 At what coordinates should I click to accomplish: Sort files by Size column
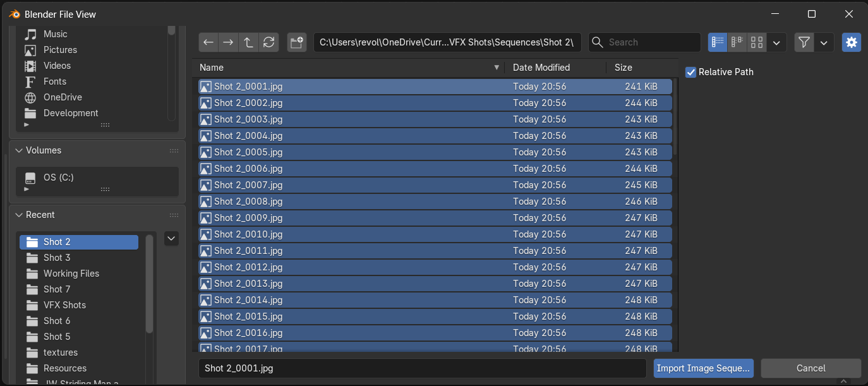[623, 68]
